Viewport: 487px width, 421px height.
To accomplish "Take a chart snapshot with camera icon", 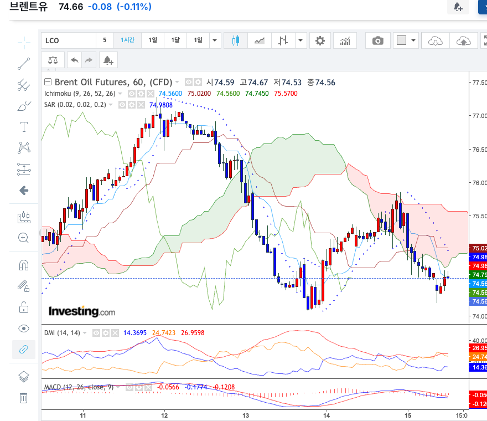I will (x=378, y=41).
